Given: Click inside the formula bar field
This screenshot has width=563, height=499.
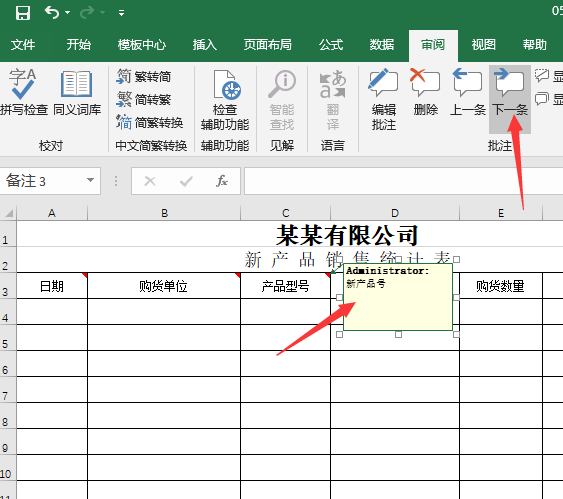Looking at the screenshot, I should point(404,181).
